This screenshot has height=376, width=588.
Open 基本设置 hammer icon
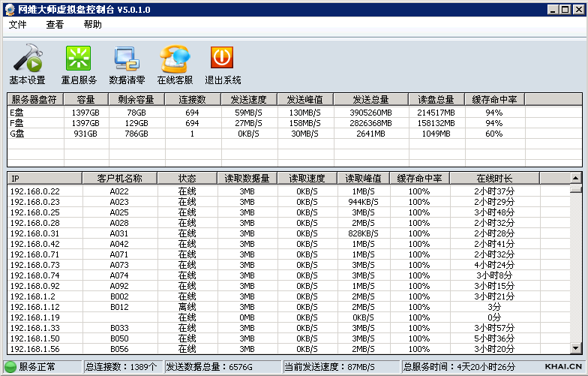coord(27,59)
